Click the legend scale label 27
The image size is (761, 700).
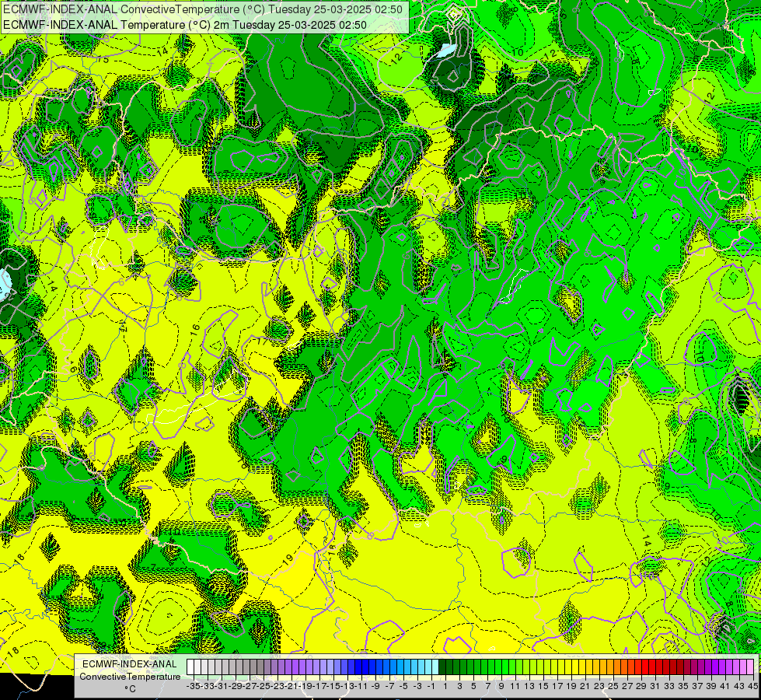pos(627,686)
